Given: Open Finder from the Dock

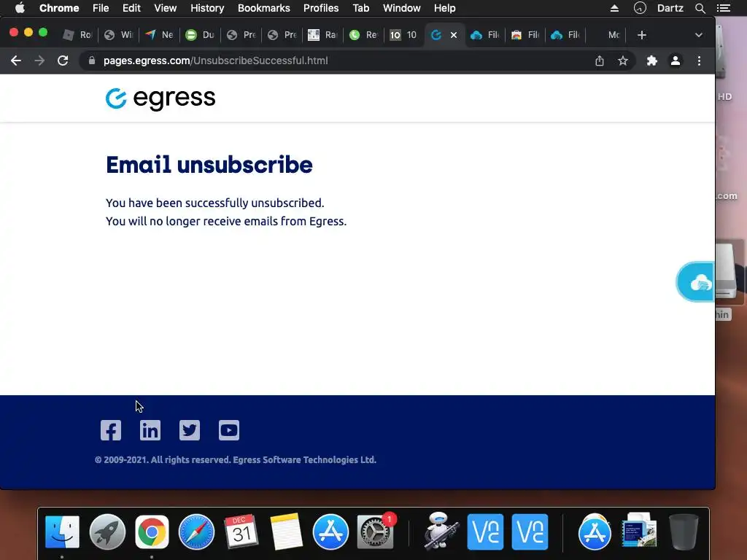Looking at the screenshot, I should pyautogui.click(x=63, y=532).
